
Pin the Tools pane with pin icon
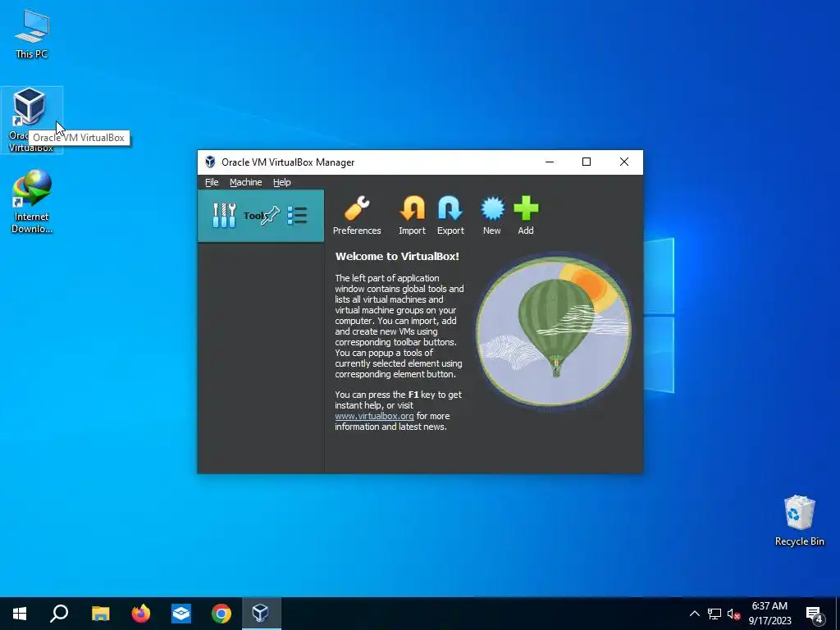pos(271,216)
